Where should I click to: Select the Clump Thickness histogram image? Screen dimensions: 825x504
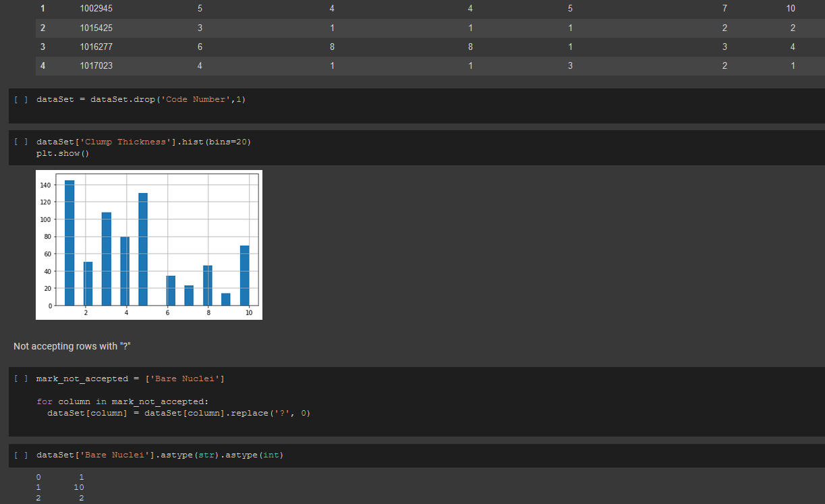click(149, 245)
